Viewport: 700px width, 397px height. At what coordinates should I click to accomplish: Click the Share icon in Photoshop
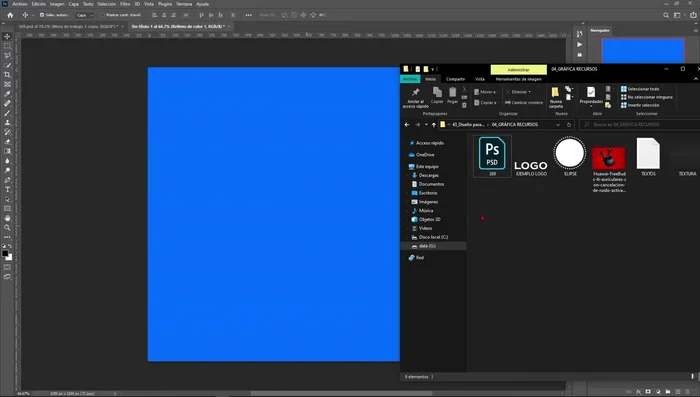693,15
